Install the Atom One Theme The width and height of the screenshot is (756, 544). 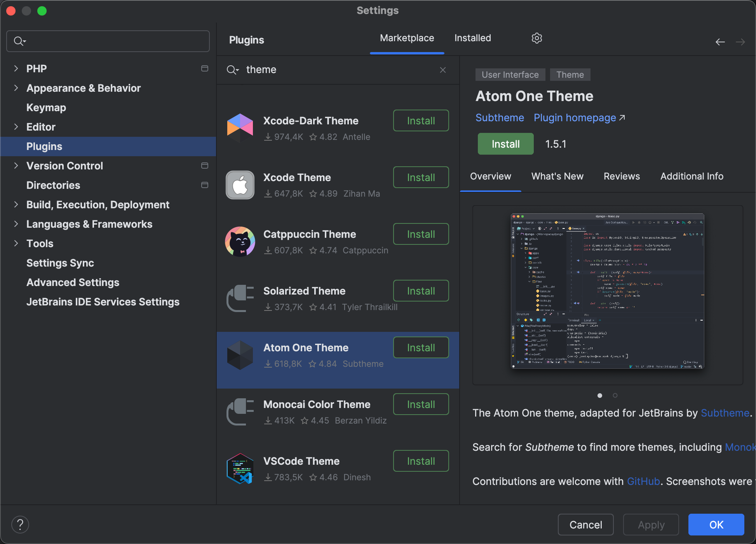[x=505, y=144]
